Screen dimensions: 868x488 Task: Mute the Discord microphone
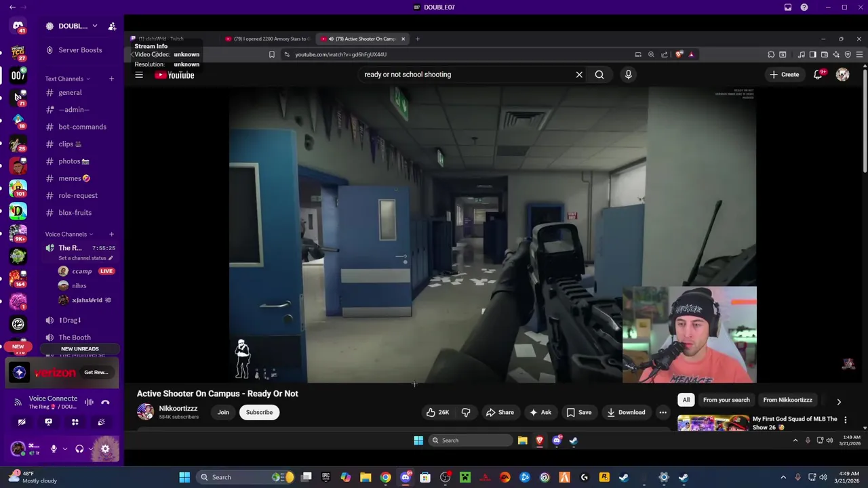click(54, 449)
